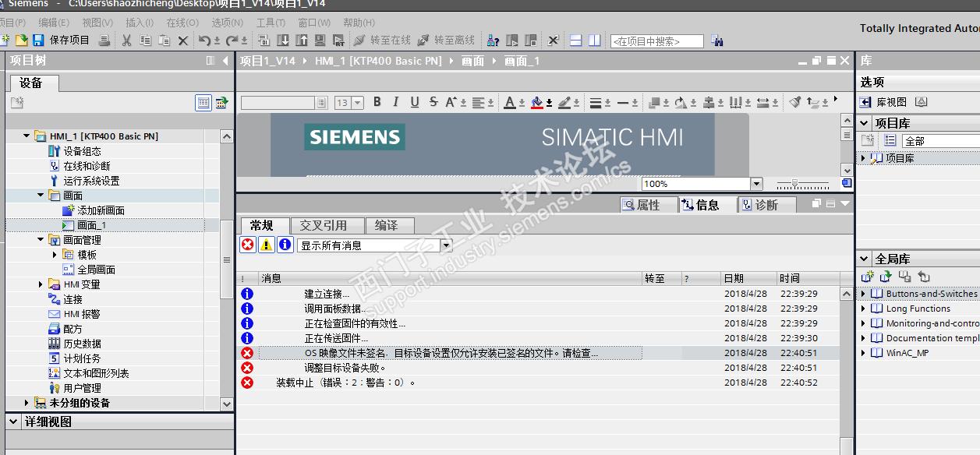Split the editor space vertically
Viewport: 980px width, 455px height.
594,41
